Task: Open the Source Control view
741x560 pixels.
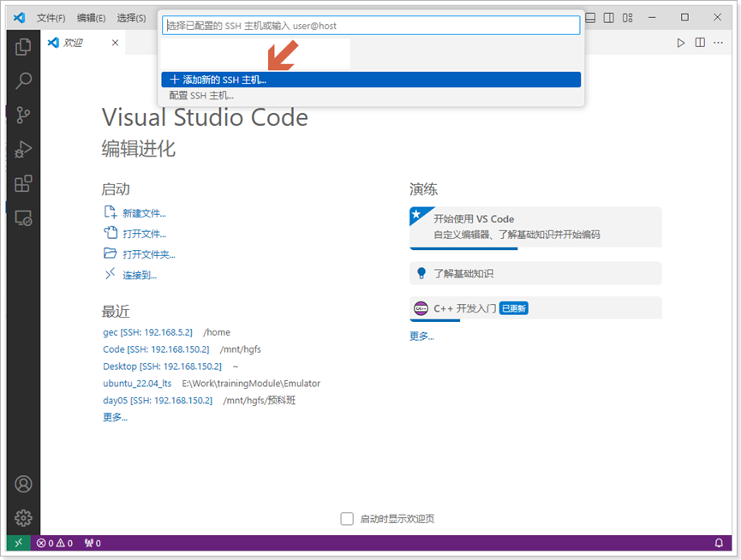Action: [23, 116]
